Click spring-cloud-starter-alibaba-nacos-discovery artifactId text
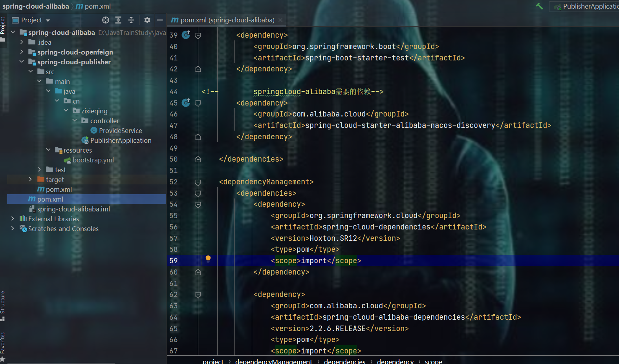 click(400, 125)
